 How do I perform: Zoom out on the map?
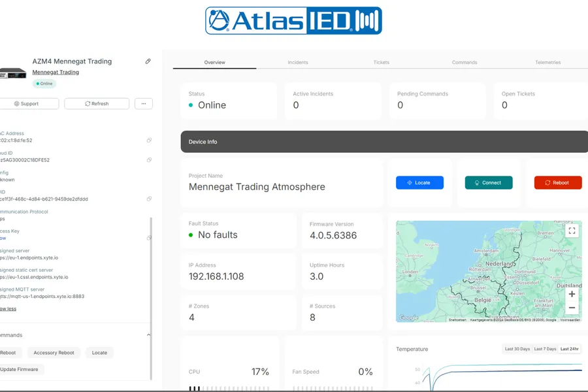[x=572, y=308]
